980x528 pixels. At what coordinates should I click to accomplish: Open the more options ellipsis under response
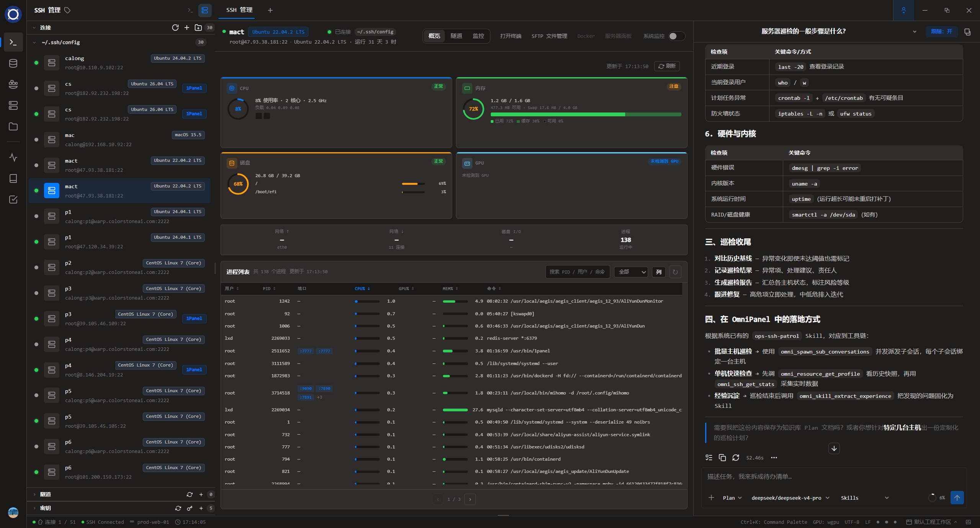[x=774, y=458]
